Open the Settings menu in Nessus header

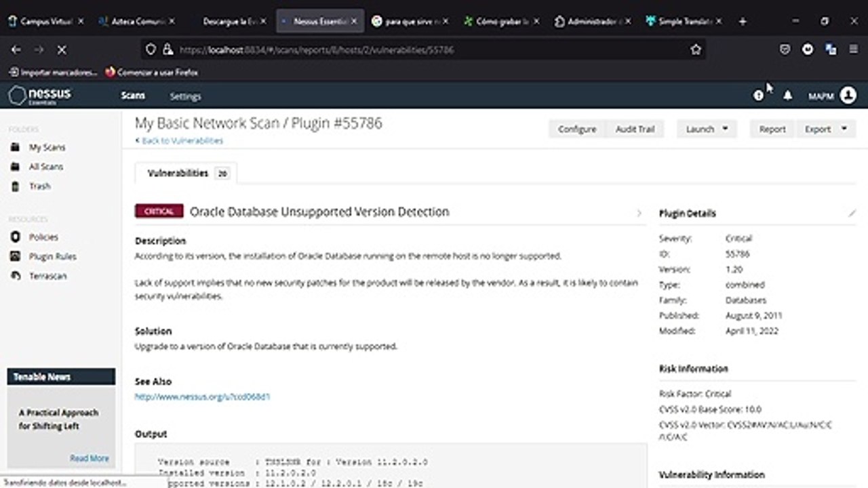point(185,96)
